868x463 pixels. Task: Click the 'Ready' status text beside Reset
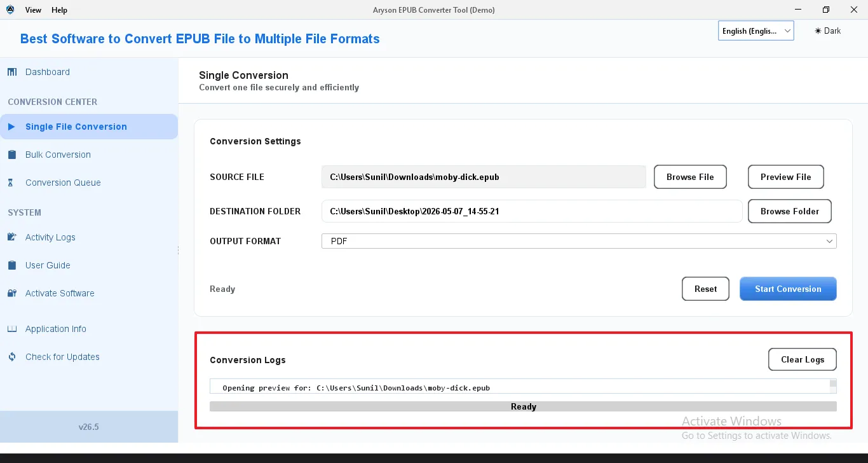(x=222, y=289)
